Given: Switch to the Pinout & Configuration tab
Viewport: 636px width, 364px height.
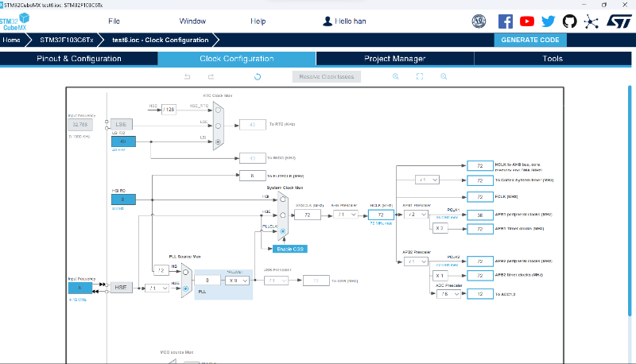Looking at the screenshot, I should click(78, 59).
